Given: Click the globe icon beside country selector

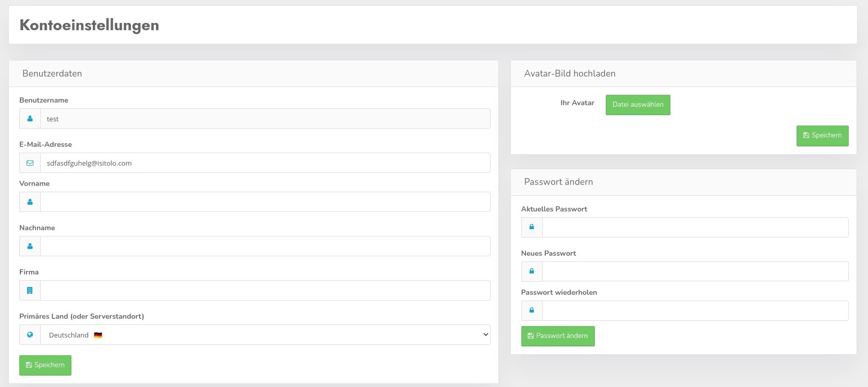Looking at the screenshot, I should [x=30, y=335].
